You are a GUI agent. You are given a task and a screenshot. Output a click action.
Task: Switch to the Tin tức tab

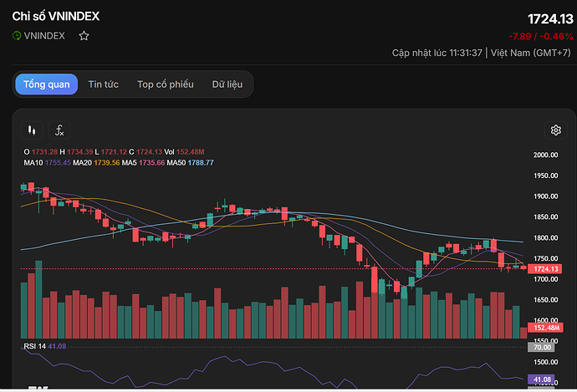[x=104, y=84]
